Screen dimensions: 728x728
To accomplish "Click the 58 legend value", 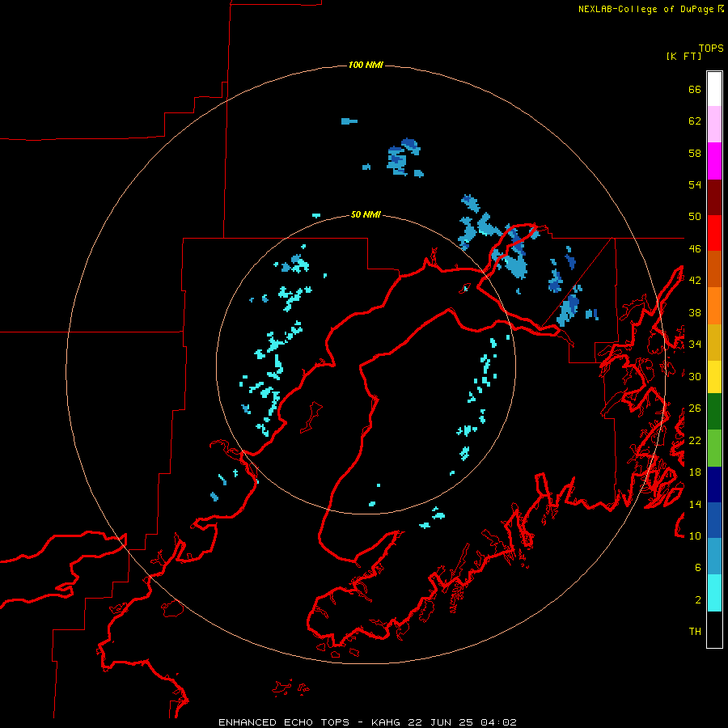I will (x=695, y=153).
